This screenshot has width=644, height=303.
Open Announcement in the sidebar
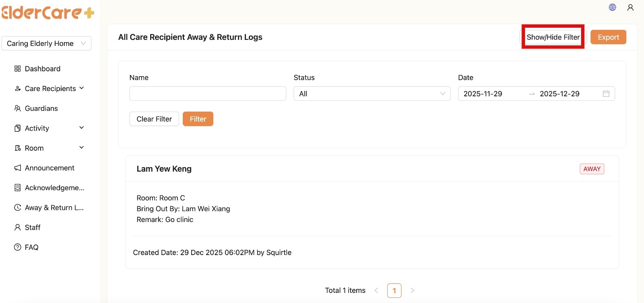pos(49,168)
